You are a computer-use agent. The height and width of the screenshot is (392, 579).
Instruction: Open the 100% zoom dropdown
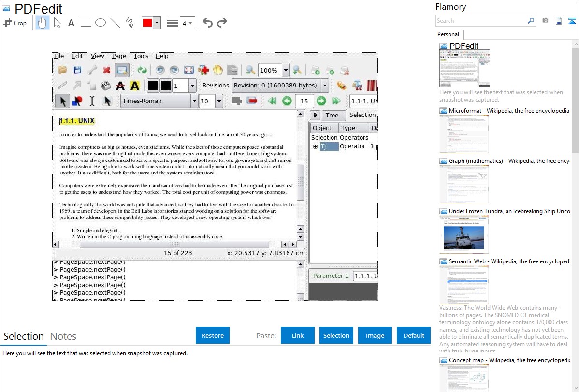tap(286, 70)
